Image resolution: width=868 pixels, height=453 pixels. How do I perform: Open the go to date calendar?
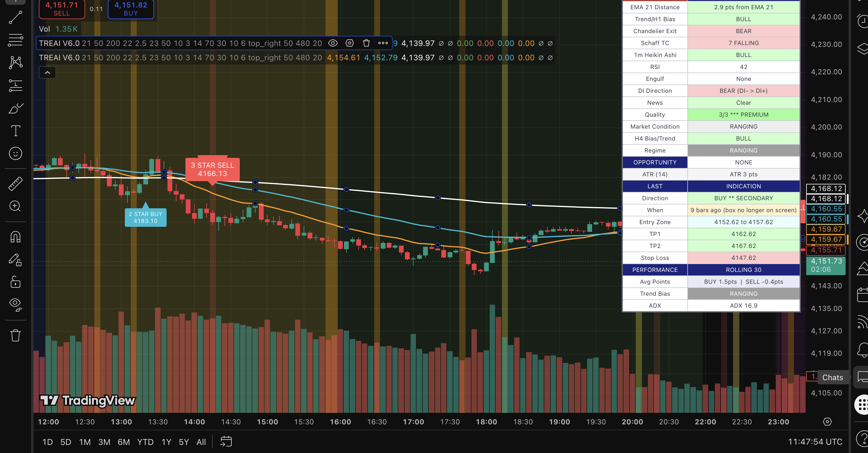tap(226, 442)
